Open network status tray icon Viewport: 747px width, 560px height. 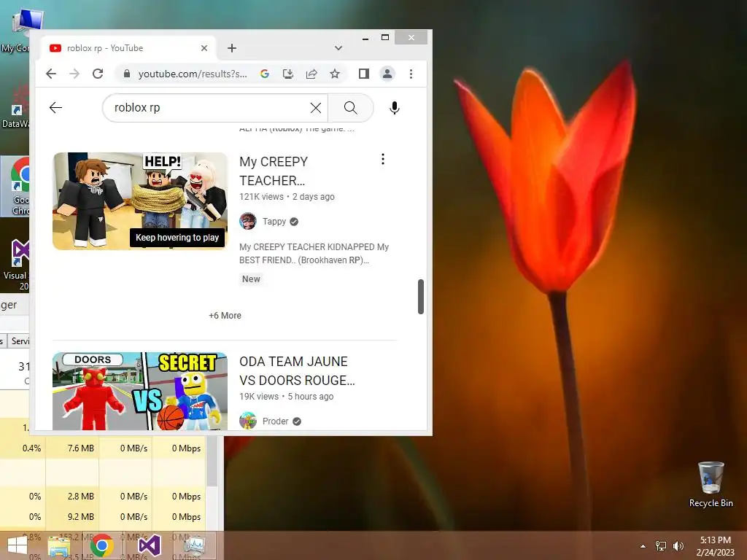coord(661,546)
